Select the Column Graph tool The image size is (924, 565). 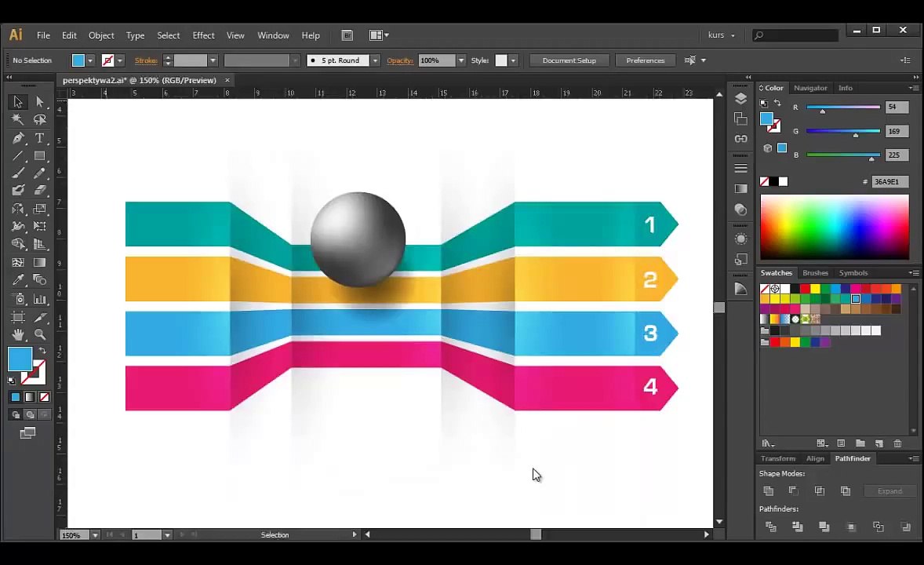(x=39, y=299)
